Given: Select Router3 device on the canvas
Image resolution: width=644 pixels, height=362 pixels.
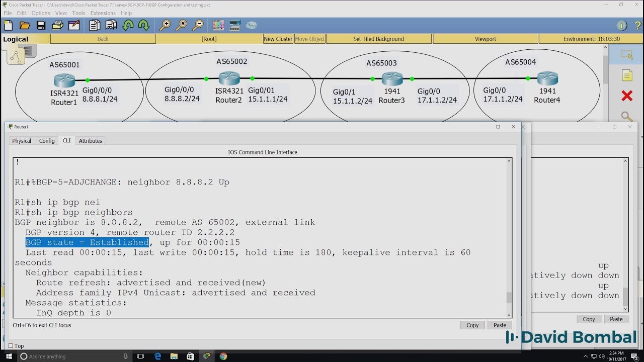Looking at the screenshot, I should tap(392, 78).
